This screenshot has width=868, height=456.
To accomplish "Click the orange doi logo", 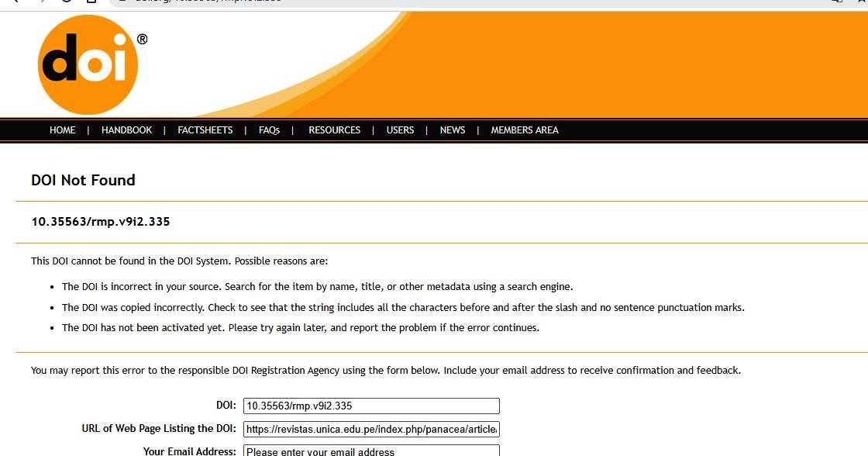I will (x=88, y=65).
